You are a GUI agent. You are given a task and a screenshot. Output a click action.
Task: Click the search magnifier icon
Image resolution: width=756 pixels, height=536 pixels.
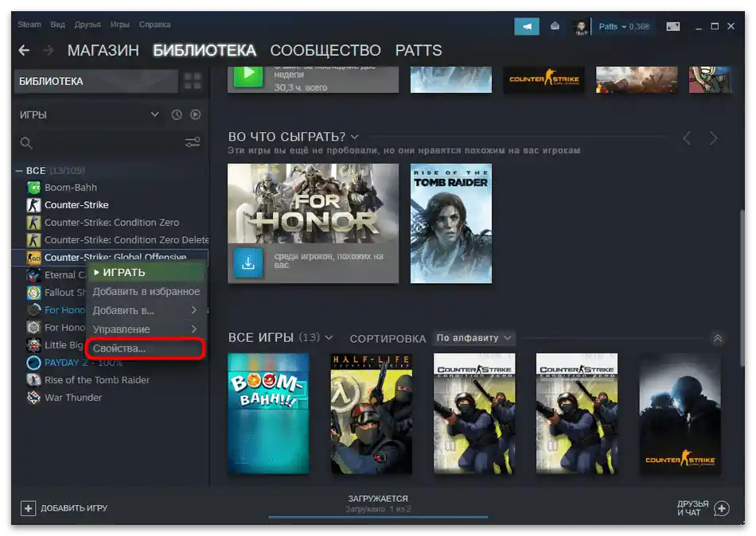pyautogui.click(x=26, y=143)
